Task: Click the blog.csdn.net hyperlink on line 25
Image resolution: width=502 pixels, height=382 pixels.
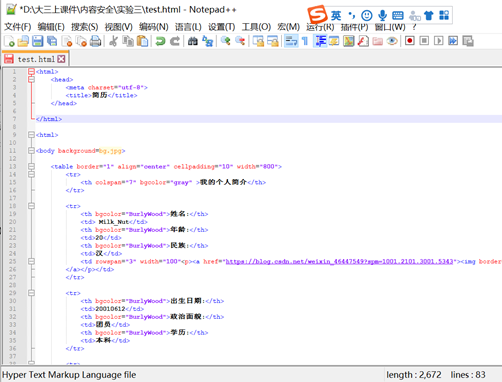Action: [339, 261]
